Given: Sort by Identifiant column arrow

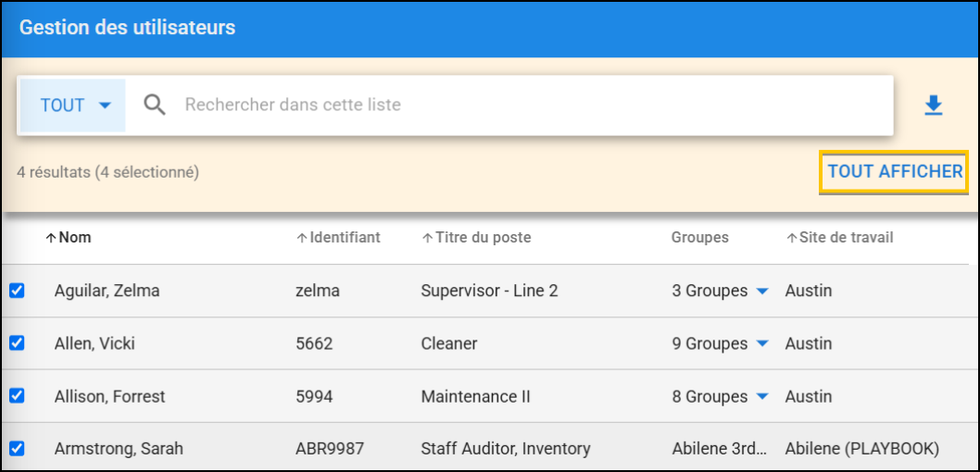Looking at the screenshot, I should pos(301,238).
